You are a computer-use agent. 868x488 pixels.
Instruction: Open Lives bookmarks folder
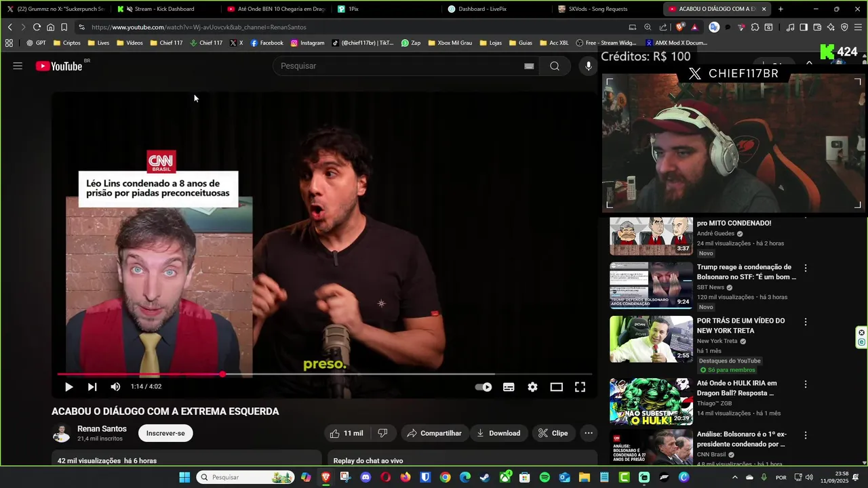click(x=98, y=43)
